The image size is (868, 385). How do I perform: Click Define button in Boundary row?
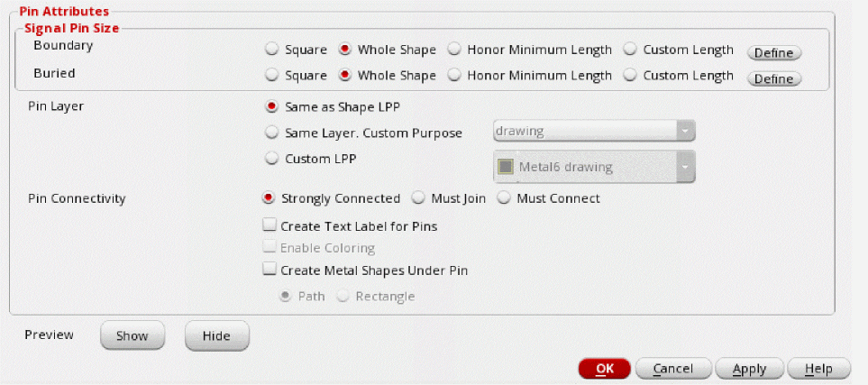point(773,52)
